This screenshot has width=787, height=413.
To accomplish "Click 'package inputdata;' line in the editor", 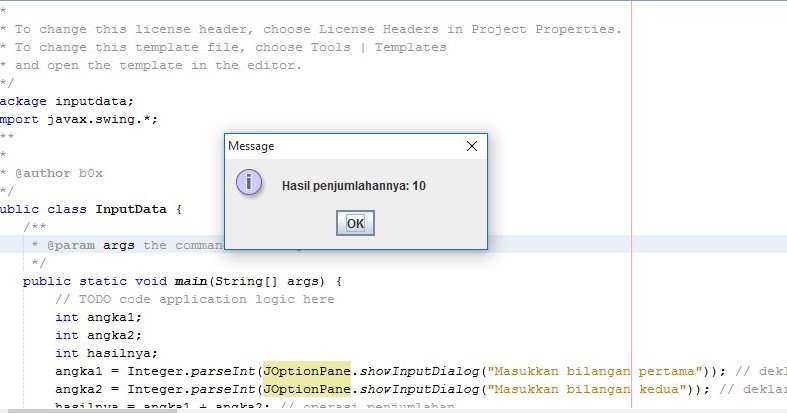I will (67, 101).
